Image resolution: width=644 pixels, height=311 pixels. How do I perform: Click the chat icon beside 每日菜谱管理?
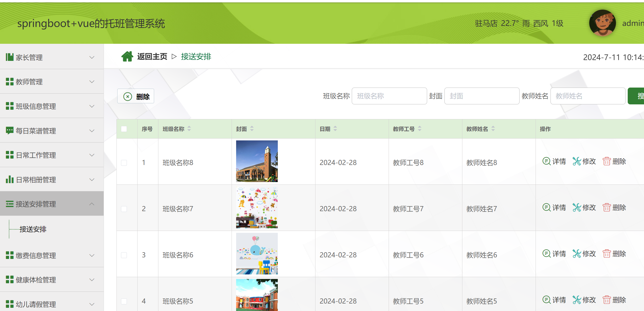[x=10, y=131]
